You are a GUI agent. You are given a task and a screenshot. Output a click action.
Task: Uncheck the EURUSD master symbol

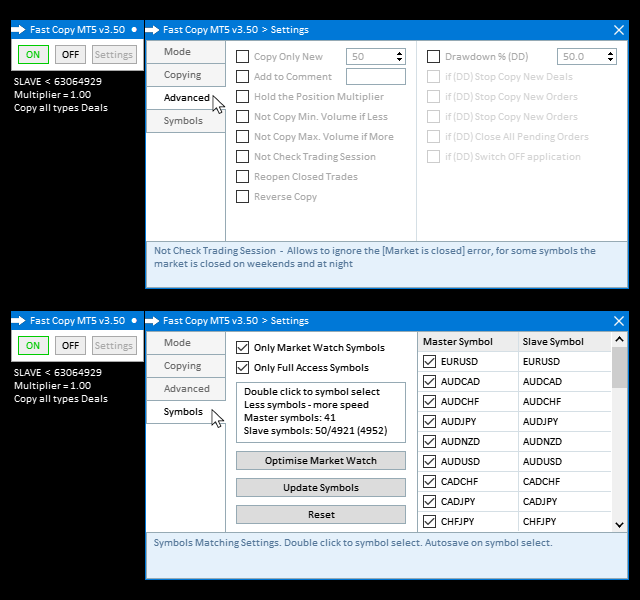(429, 362)
